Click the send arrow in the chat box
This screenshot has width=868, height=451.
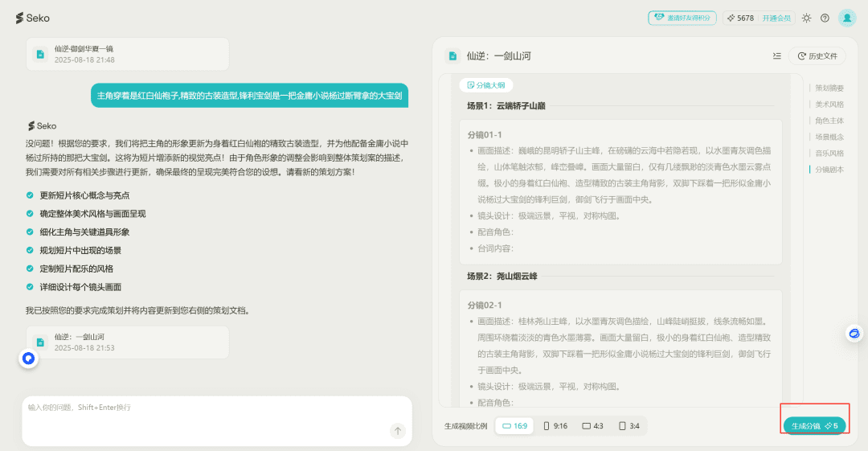click(x=398, y=431)
